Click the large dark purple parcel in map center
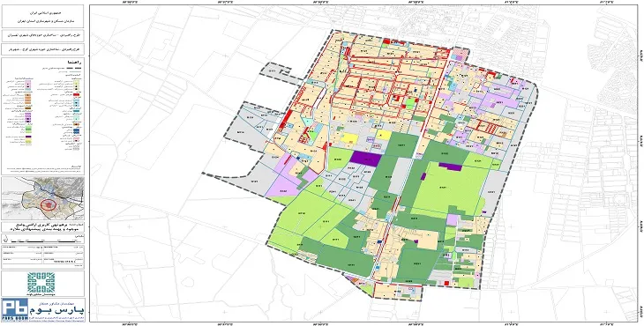Screen dimensions: 644x326 pos(366,159)
